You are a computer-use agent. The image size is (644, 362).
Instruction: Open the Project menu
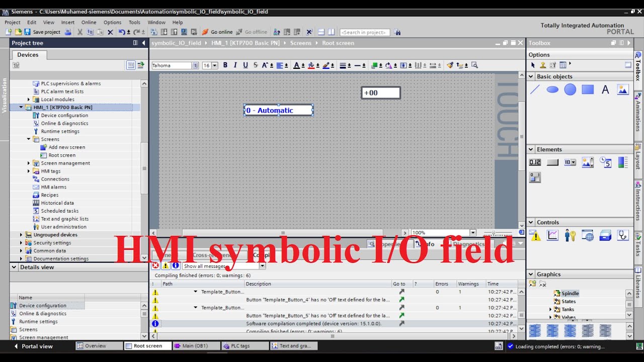point(13,22)
